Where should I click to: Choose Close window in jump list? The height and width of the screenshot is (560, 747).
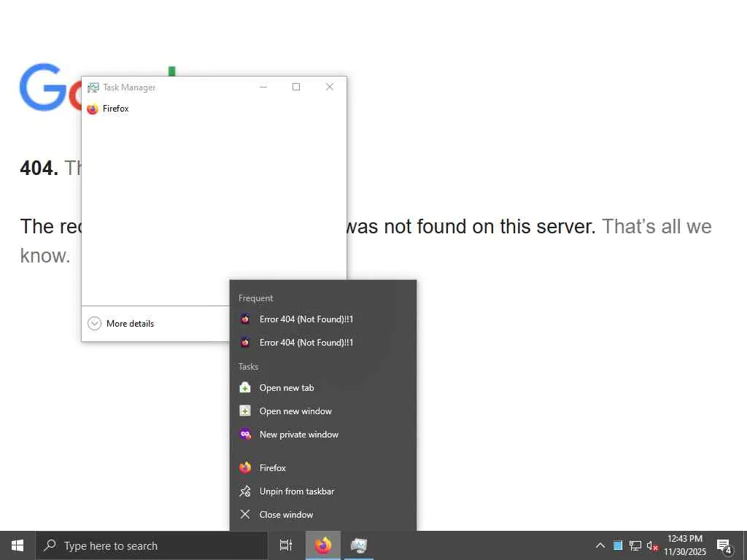(x=323, y=514)
